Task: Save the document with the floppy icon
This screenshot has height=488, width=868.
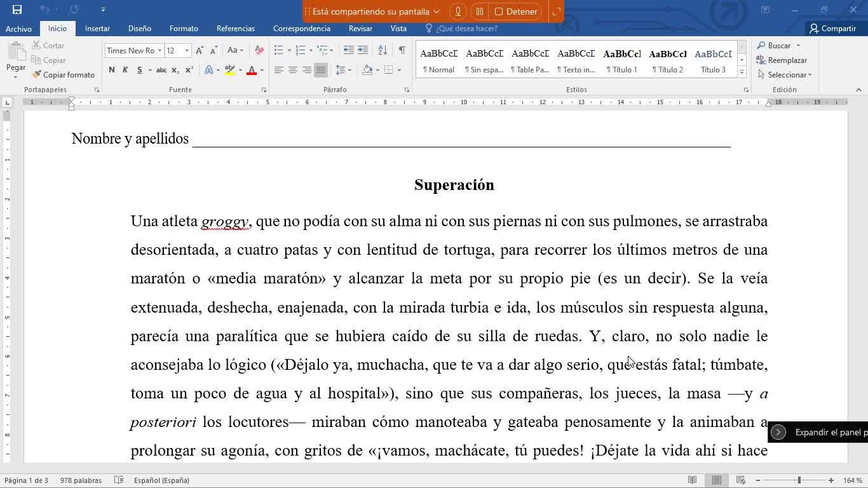Action: point(17,10)
